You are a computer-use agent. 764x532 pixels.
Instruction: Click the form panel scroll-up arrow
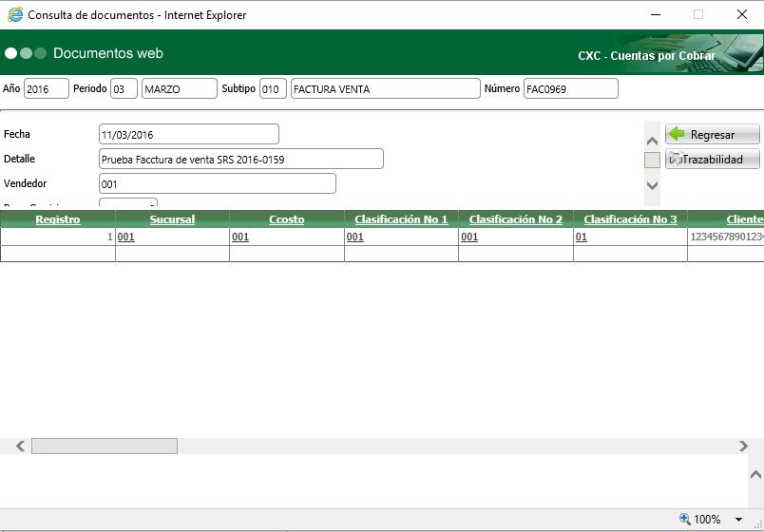pos(652,141)
